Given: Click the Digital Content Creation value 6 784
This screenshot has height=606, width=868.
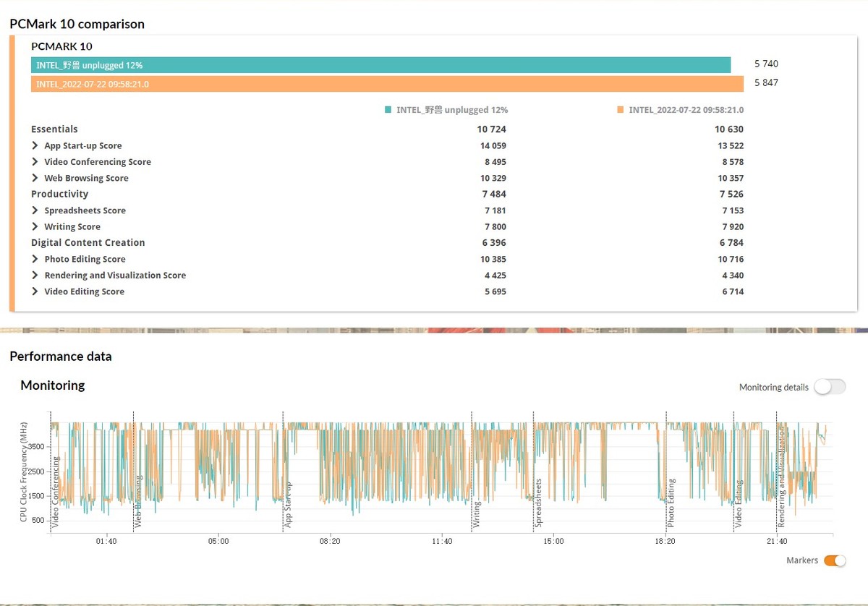Looking at the screenshot, I should pyautogui.click(x=732, y=243).
